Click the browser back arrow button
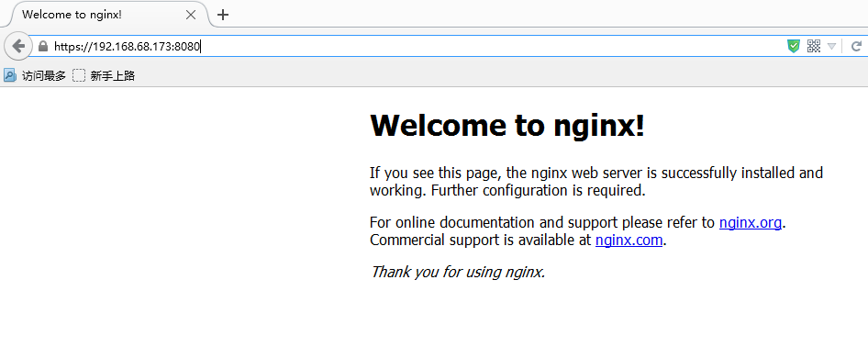This screenshot has width=868, height=347. click(18, 46)
